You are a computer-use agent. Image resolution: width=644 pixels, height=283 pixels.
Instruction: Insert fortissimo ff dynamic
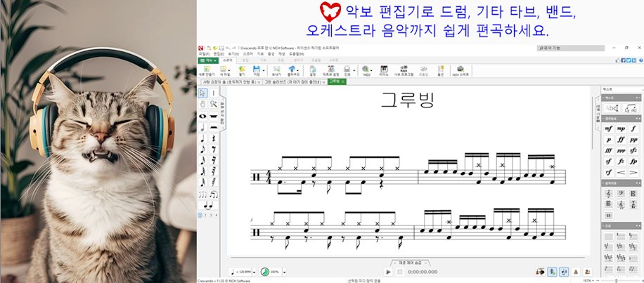click(621, 140)
